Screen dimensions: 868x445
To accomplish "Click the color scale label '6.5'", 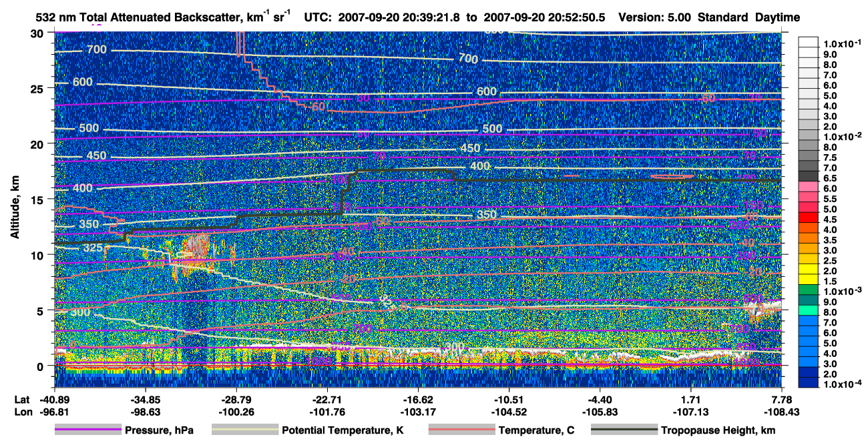I will point(831,178).
